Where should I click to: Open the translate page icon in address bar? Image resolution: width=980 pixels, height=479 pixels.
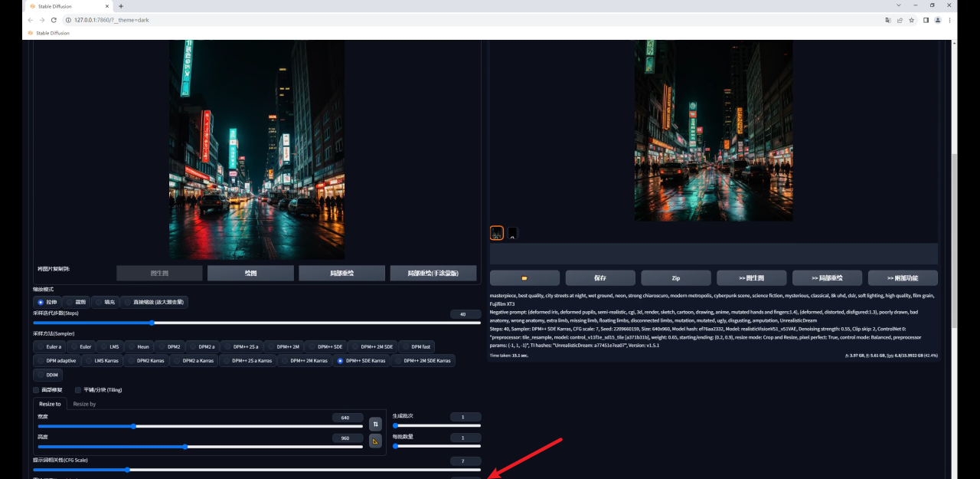(x=888, y=20)
